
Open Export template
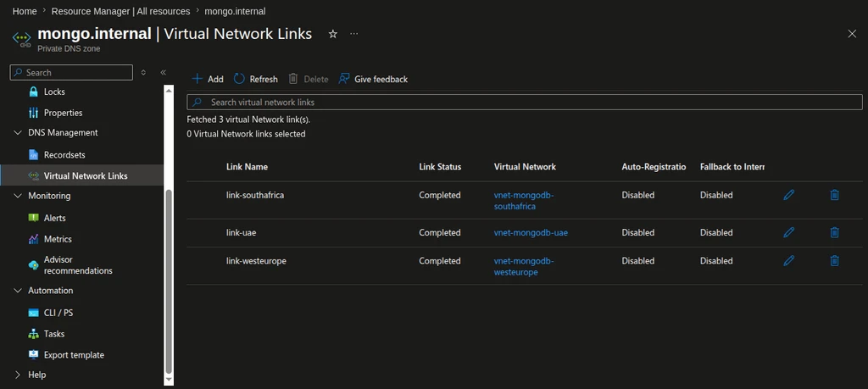click(x=74, y=355)
